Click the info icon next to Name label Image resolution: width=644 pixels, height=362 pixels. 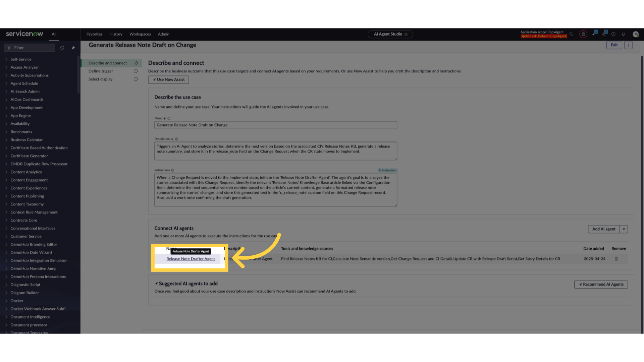pos(169,118)
